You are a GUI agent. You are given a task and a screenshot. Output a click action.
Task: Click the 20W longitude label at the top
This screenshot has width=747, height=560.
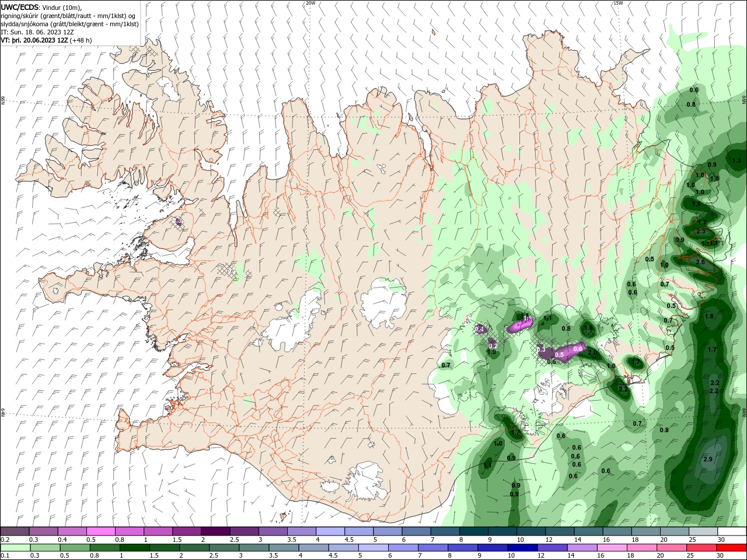(310, 3)
